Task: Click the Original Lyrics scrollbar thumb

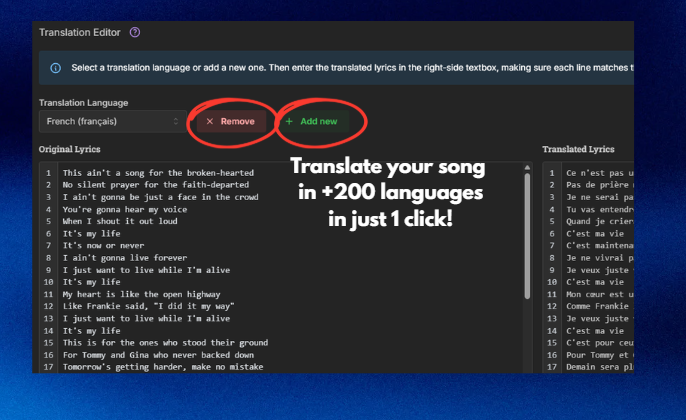Action: tap(527, 236)
